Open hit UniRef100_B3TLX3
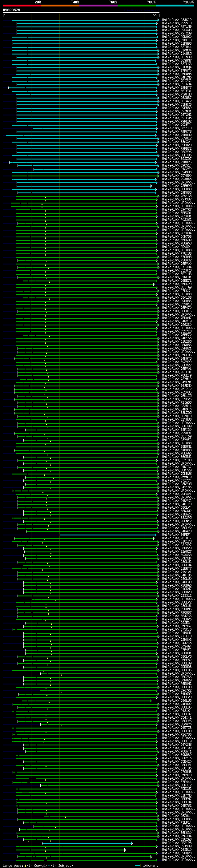Image resolution: width=197 pixels, height=868 pixels. [x=177, y=64]
